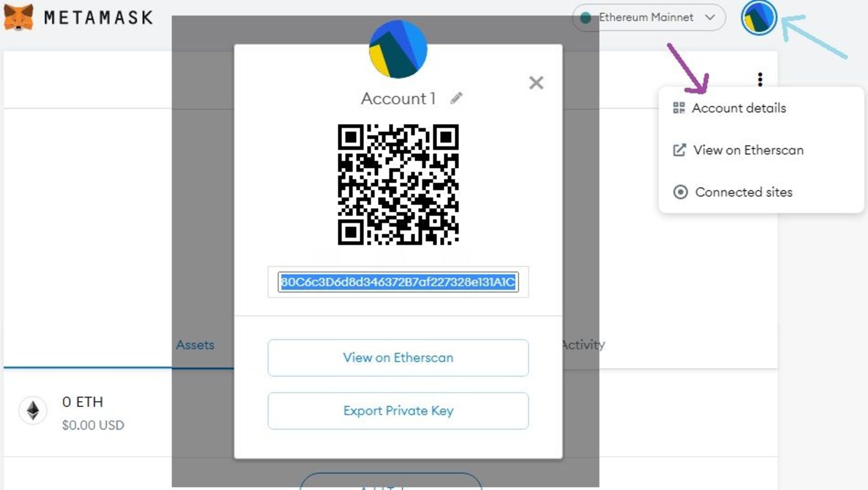Click the highlighted wallet address field

click(x=398, y=282)
